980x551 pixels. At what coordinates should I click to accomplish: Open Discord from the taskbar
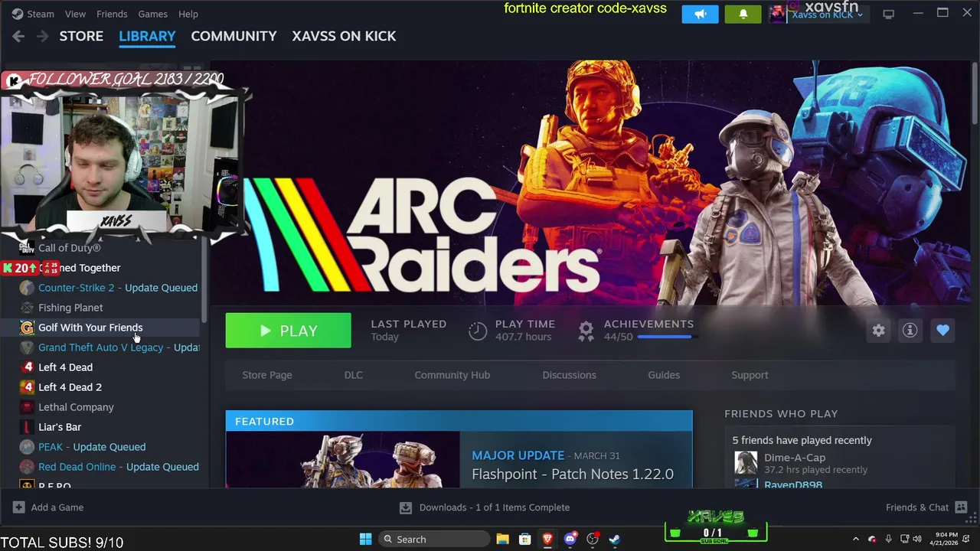coord(570,539)
